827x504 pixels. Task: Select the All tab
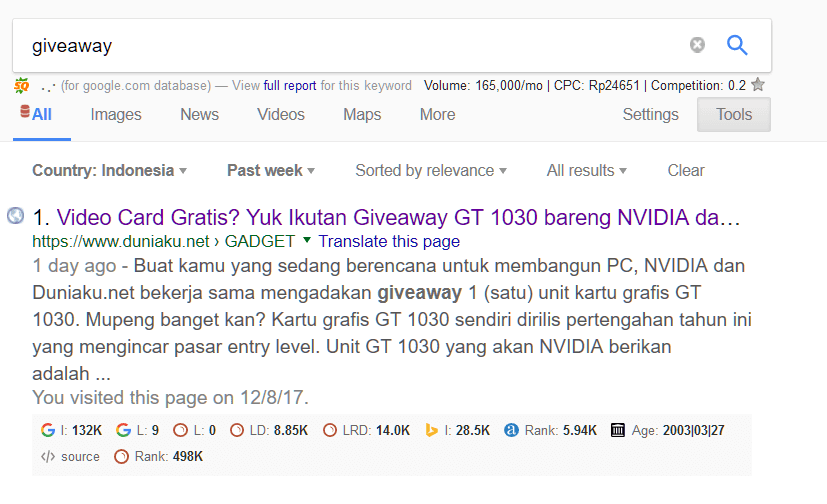(x=42, y=114)
